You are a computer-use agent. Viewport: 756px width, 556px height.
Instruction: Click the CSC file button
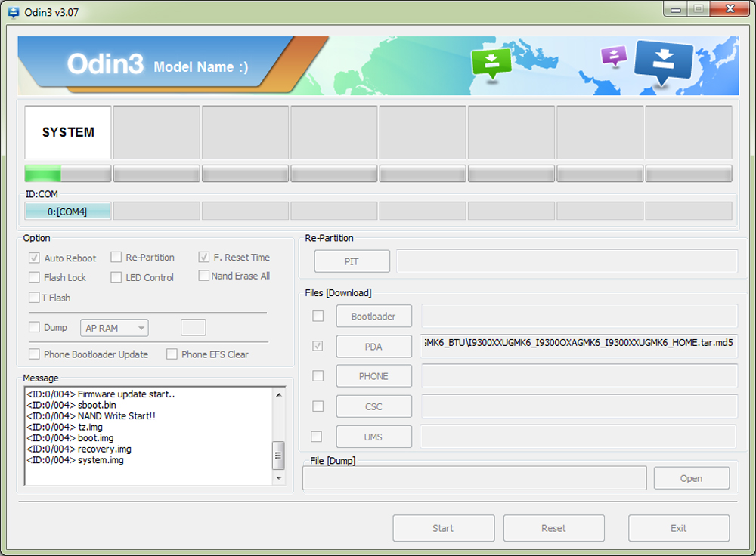(x=373, y=406)
